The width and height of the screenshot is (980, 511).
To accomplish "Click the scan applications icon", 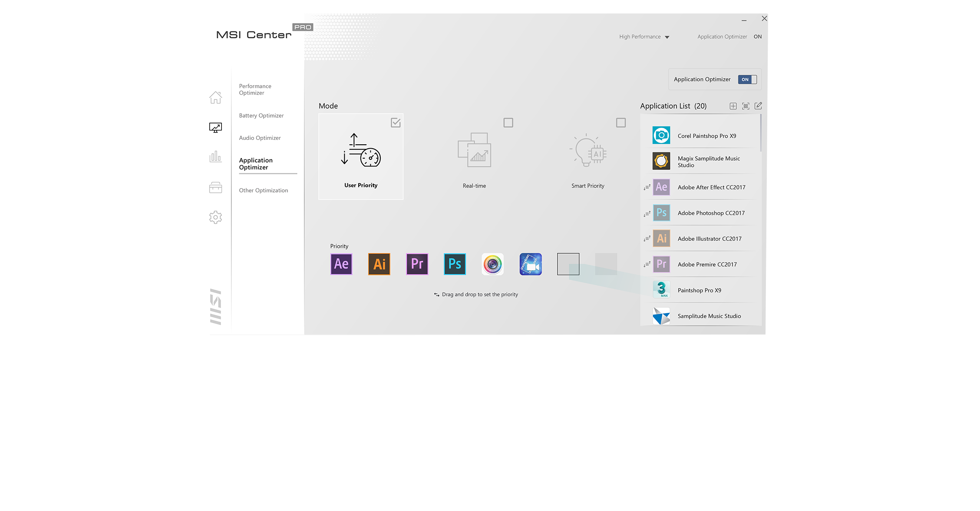I will pyautogui.click(x=746, y=106).
